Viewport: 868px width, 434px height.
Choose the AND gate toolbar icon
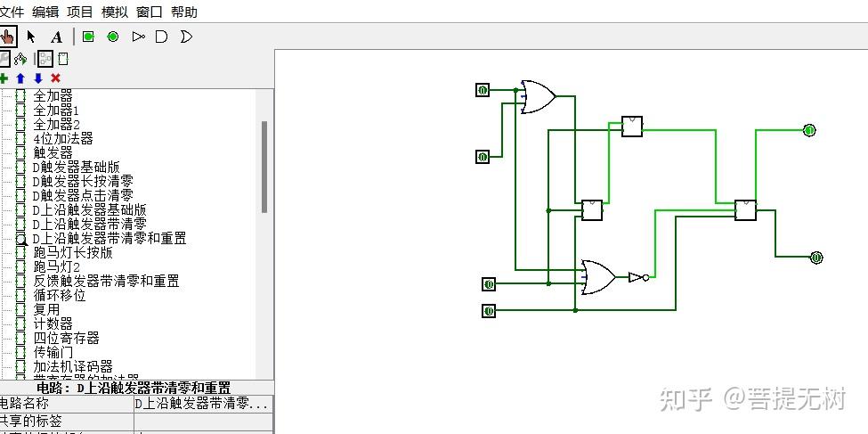tap(162, 37)
